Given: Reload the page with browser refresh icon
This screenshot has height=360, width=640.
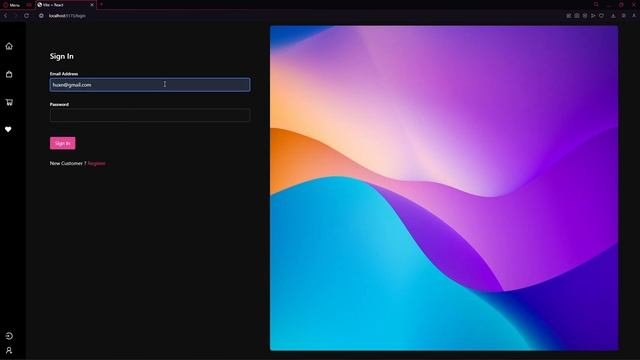Looking at the screenshot, I should tap(27, 16).
